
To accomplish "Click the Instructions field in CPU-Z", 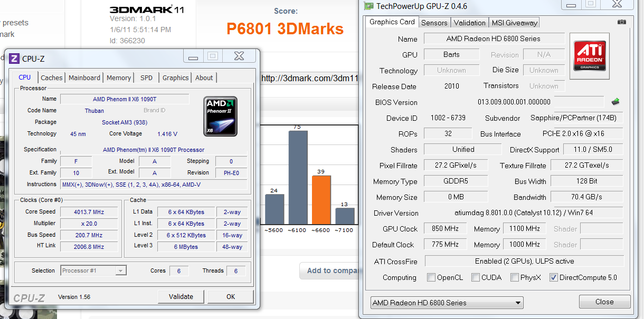I will pyautogui.click(x=154, y=185).
